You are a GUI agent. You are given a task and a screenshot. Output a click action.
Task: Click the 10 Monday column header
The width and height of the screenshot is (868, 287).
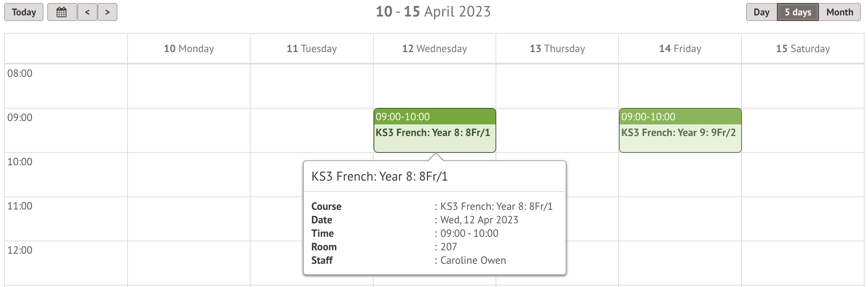[x=189, y=49]
